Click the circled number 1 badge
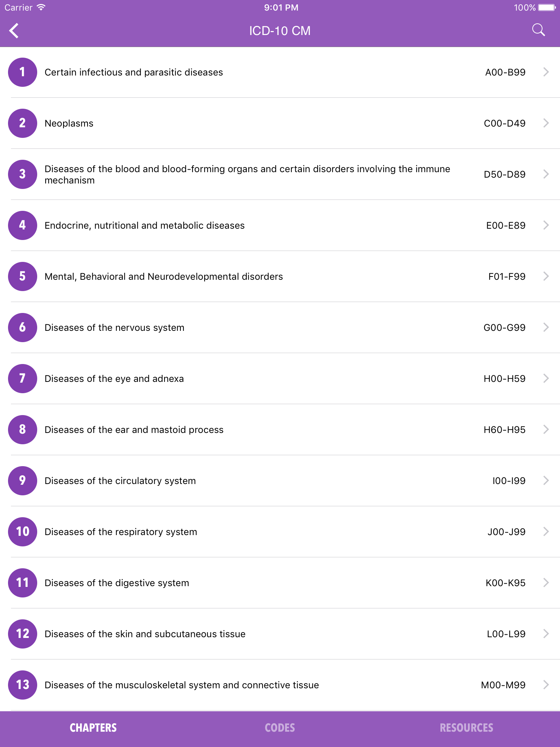 click(22, 72)
